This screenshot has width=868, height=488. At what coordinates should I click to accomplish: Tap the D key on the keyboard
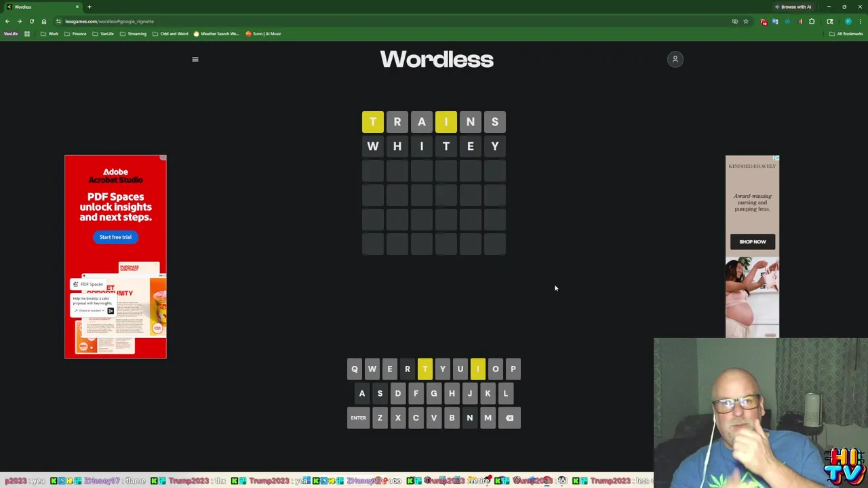pos(397,393)
